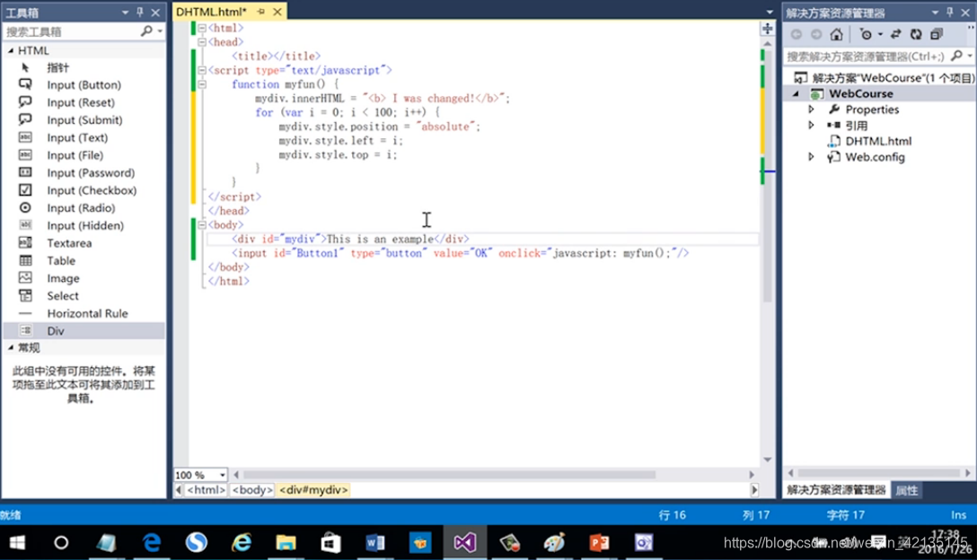977x560 pixels.
Task: Click the <html> breadcrumb tag
Action: click(x=206, y=490)
